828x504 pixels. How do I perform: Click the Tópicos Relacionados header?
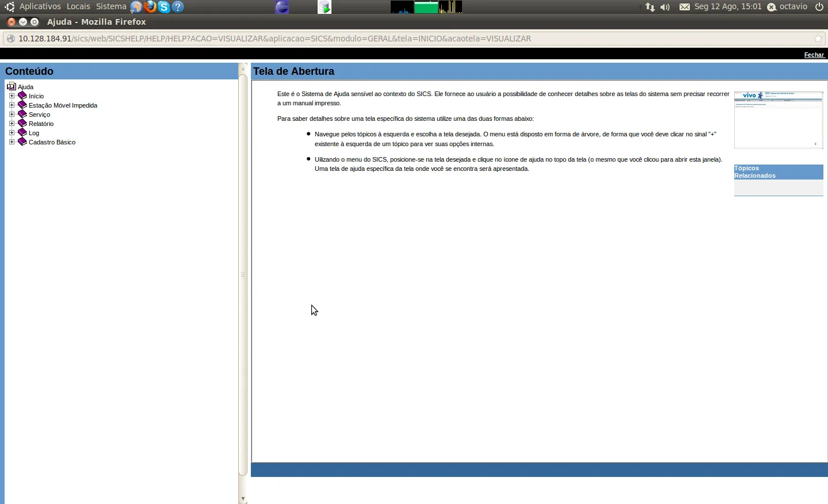coord(779,172)
